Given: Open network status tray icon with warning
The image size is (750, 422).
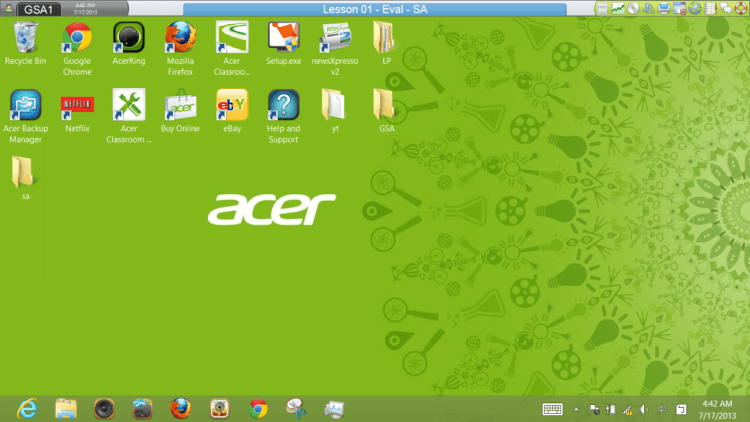Looking at the screenshot, I should [628, 410].
